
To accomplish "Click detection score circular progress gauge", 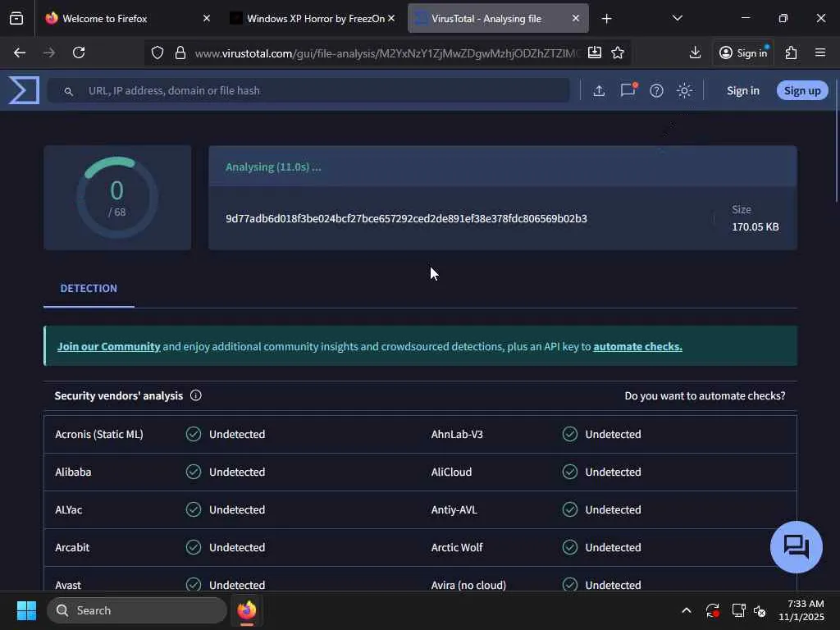I will pos(117,198).
